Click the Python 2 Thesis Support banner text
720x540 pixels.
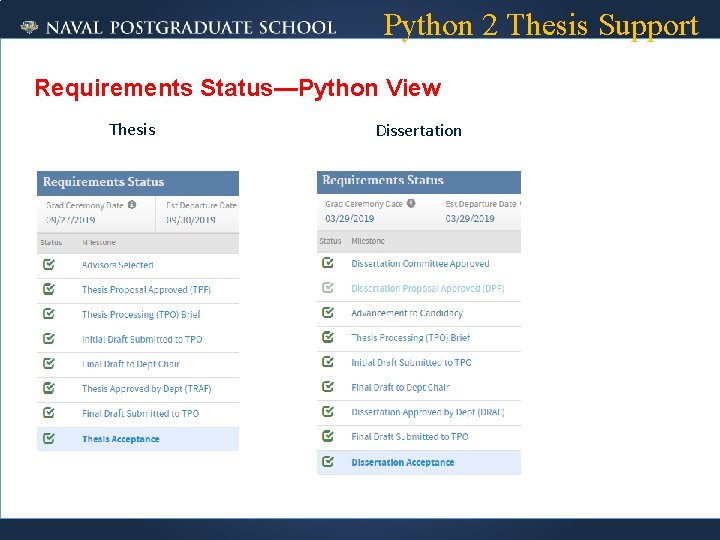541,26
